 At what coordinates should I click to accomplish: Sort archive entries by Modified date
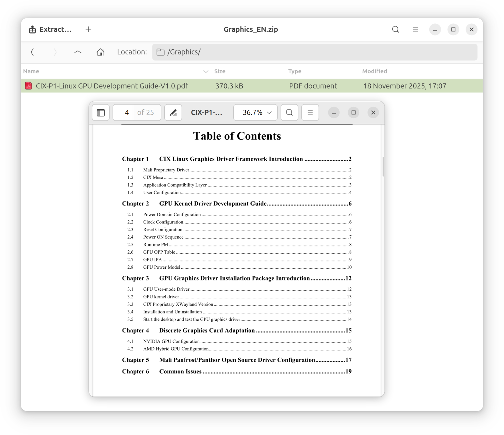[x=374, y=71]
